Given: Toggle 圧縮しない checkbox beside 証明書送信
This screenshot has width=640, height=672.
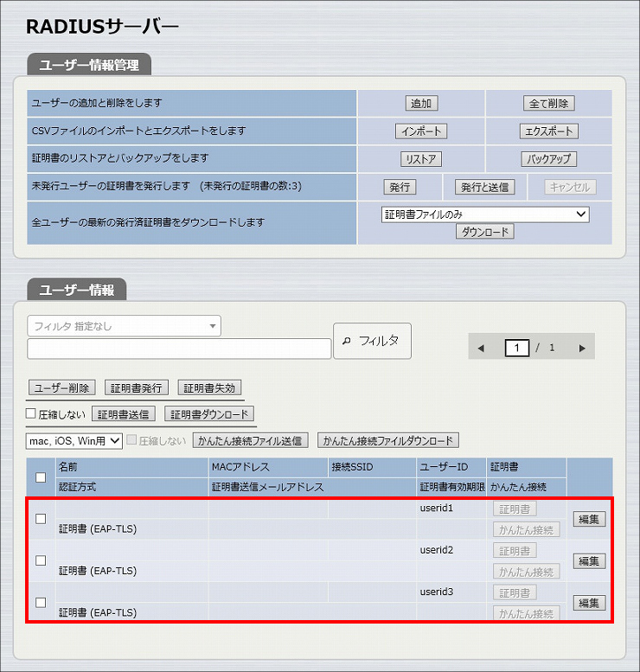Looking at the screenshot, I should click(30, 413).
